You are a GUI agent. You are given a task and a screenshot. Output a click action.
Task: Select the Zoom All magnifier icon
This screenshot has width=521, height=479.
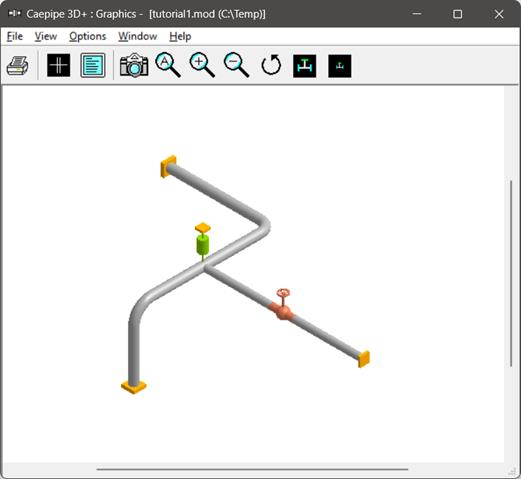[168, 65]
